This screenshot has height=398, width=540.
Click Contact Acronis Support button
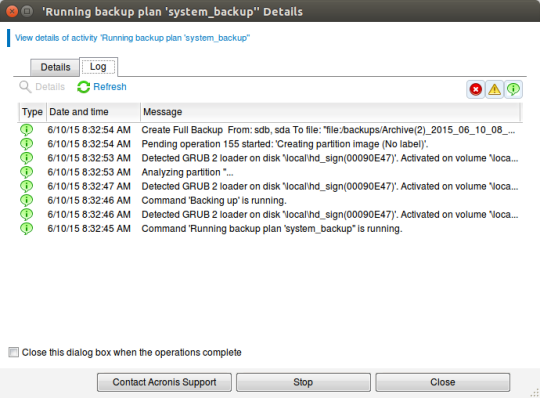pos(164,382)
